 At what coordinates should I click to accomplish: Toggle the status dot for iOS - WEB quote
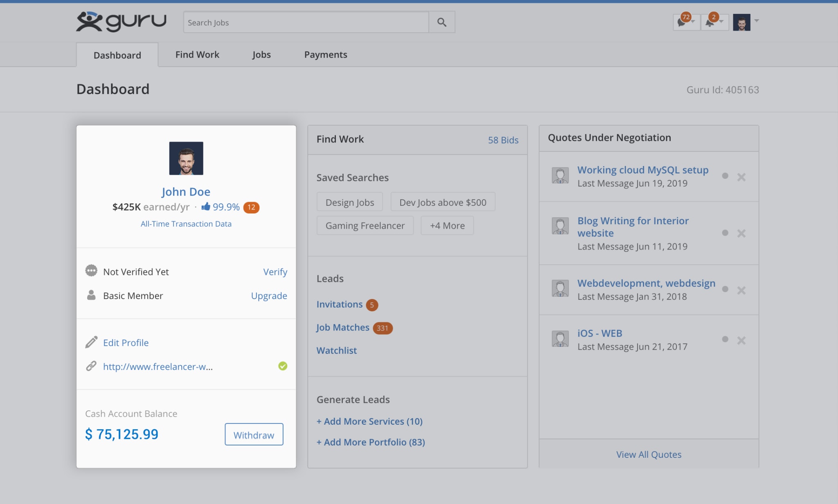(725, 339)
